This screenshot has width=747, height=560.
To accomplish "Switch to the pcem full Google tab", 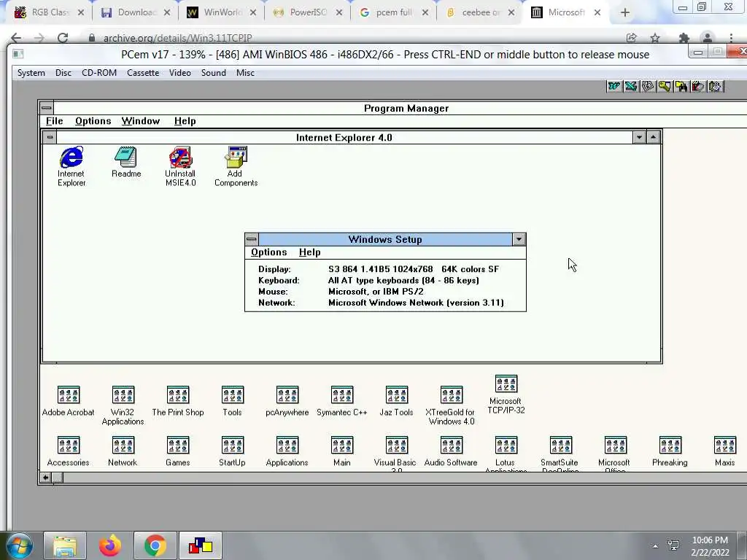I will pyautogui.click(x=393, y=12).
